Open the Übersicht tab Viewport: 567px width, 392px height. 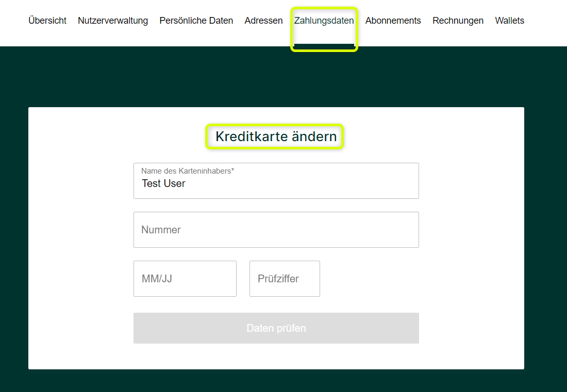point(47,21)
